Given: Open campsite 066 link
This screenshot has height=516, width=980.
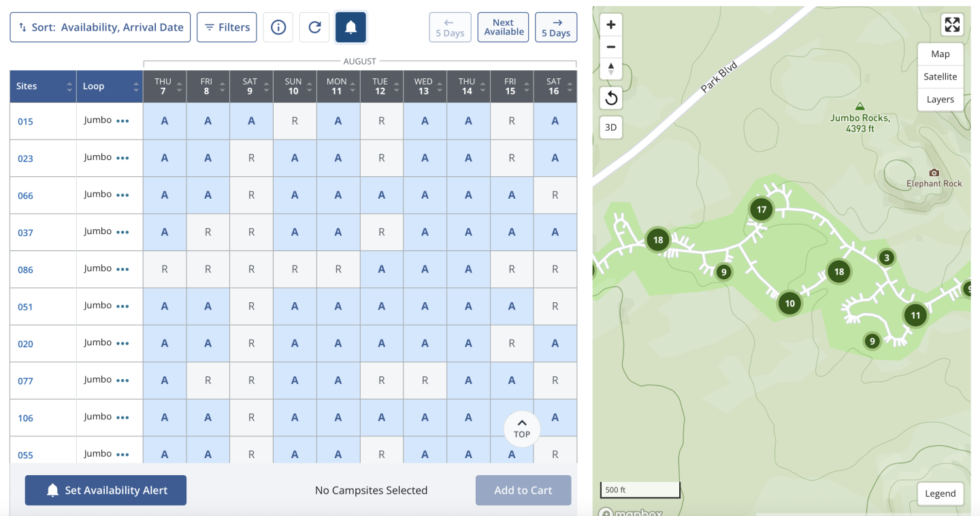Looking at the screenshot, I should click(25, 195).
